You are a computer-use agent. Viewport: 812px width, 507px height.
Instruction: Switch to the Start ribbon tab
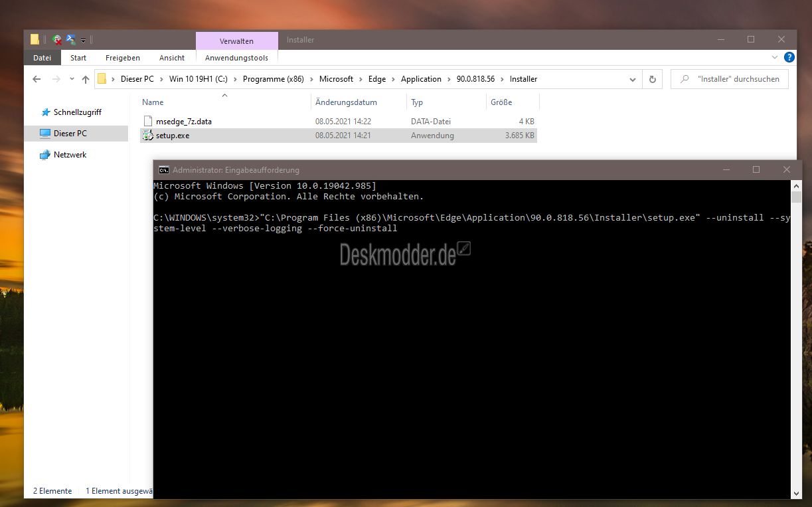[78, 58]
